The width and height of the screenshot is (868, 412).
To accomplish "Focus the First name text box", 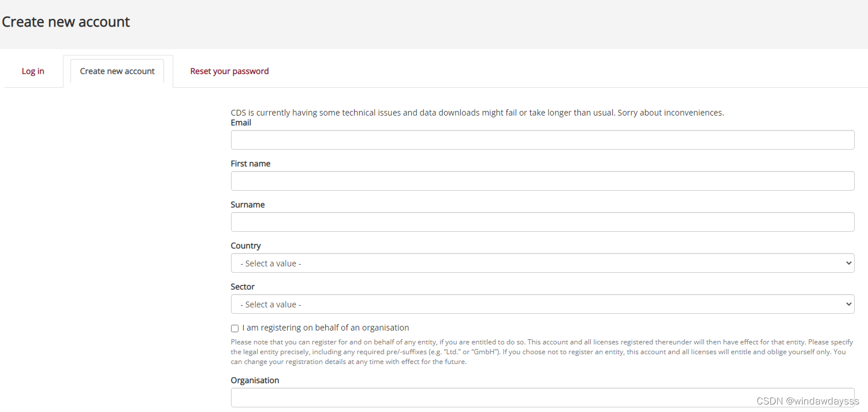I will (542, 181).
